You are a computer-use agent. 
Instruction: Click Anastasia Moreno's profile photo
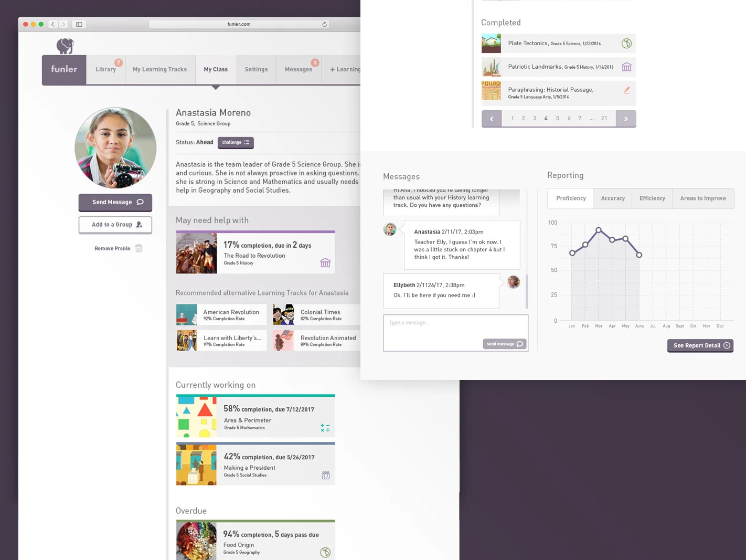click(115, 148)
